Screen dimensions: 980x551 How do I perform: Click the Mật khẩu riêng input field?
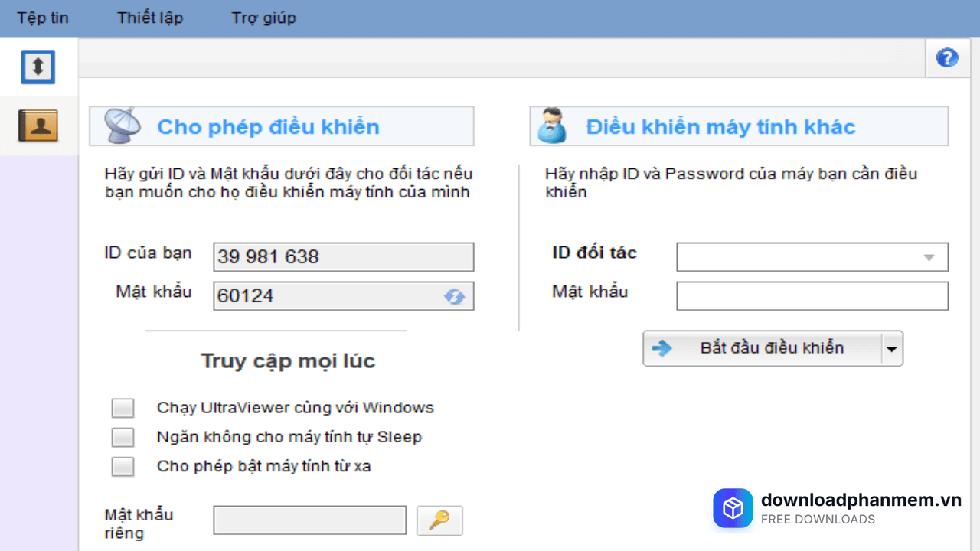pos(309,520)
